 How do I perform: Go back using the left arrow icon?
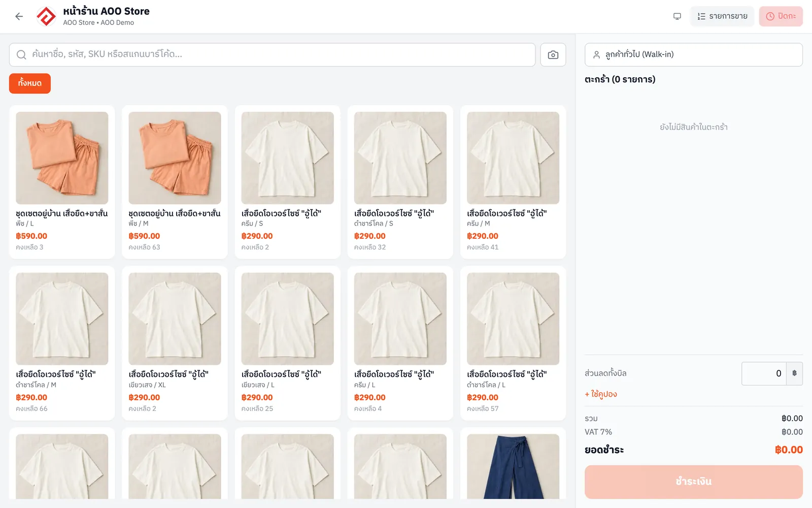(19, 16)
